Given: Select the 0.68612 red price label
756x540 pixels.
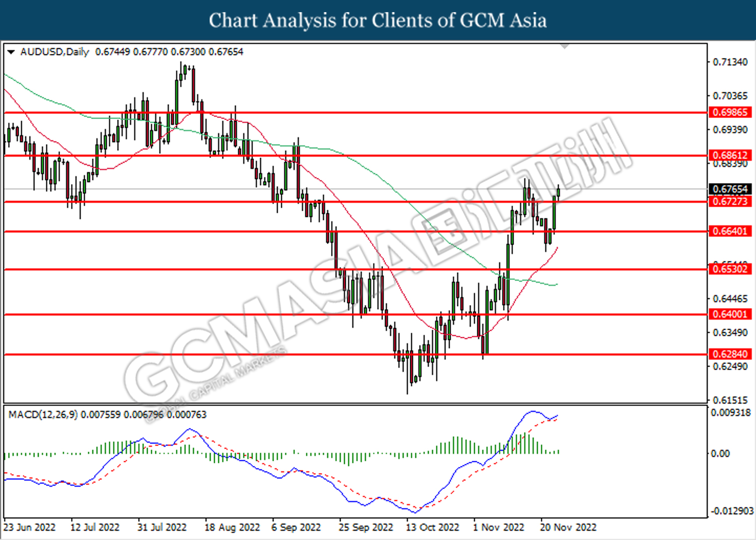Looking at the screenshot, I should (x=730, y=155).
